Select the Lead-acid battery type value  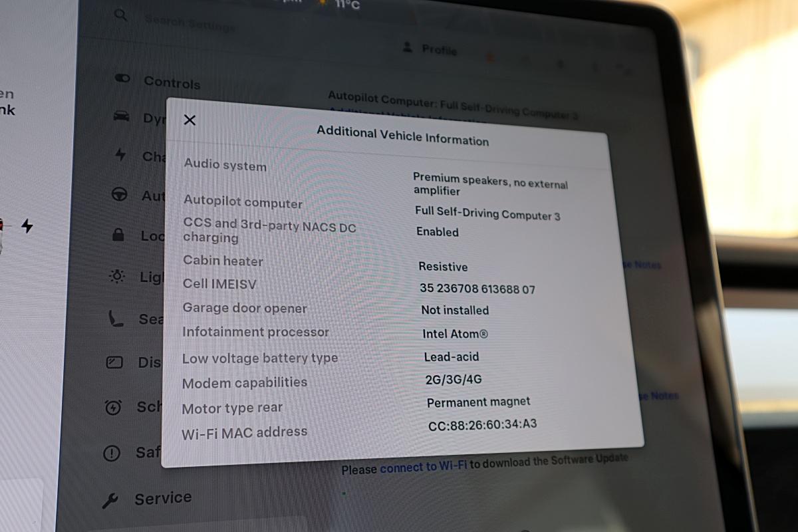[x=452, y=356]
